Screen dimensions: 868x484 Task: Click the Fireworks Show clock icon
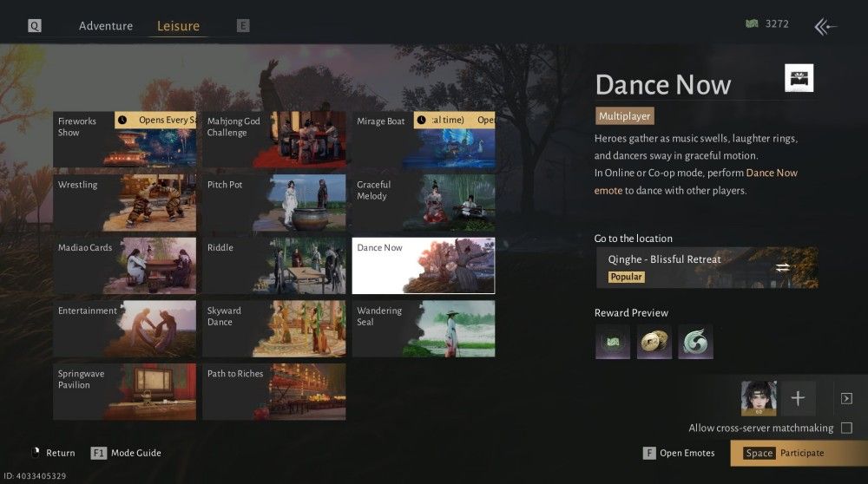[122, 120]
